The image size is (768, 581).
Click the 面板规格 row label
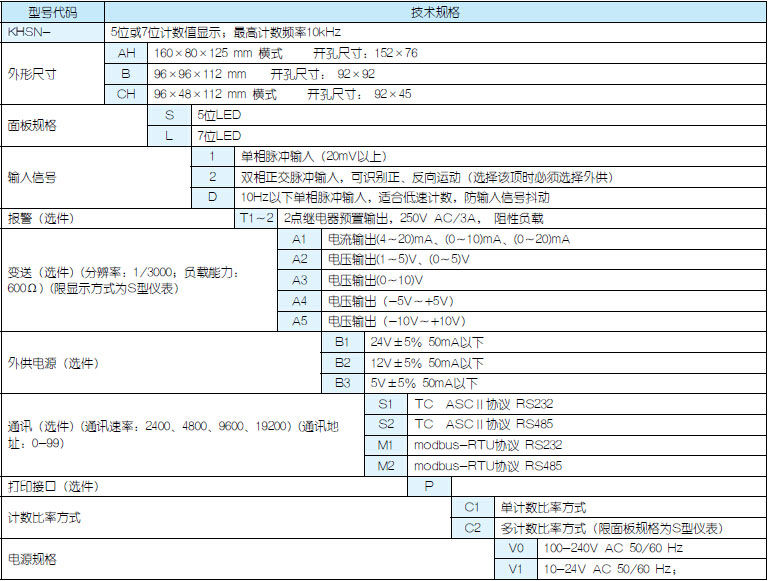[x=32, y=125]
